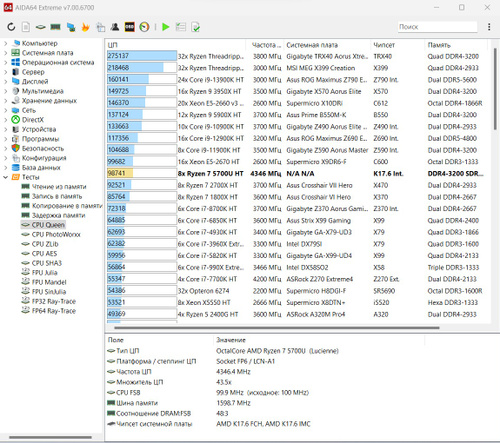Focus the Поиск search field
This screenshot has width=500, height=443.
tap(437, 27)
